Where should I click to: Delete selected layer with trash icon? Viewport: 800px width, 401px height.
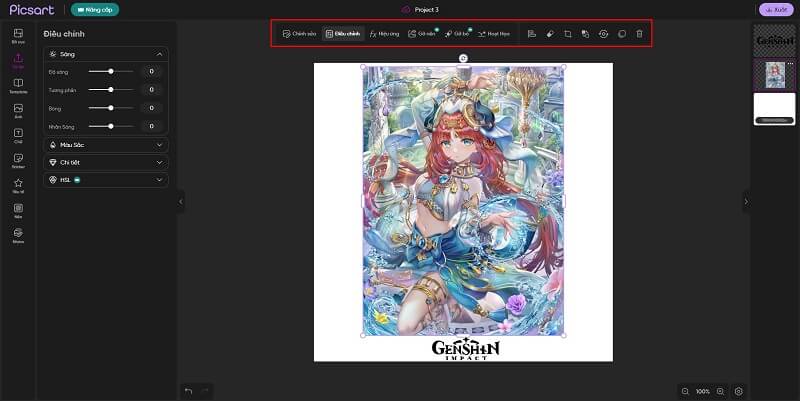[x=639, y=34]
